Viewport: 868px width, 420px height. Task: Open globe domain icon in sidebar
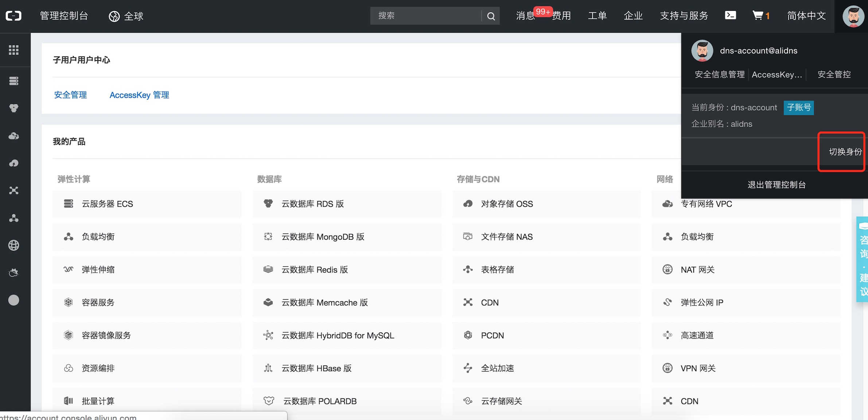[14, 245]
